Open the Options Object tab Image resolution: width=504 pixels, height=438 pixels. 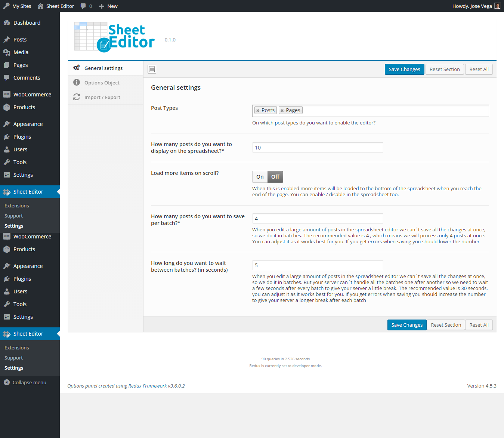(105, 83)
